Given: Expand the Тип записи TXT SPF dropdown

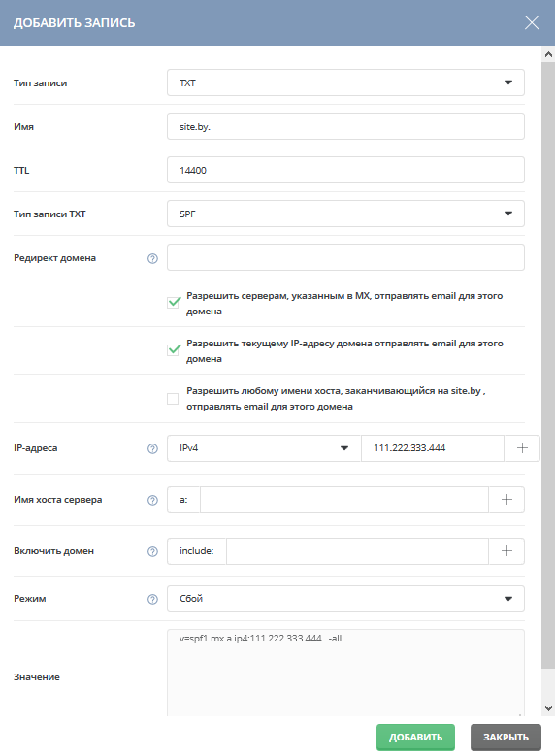Looking at the screenshot, I should point(345,214).
